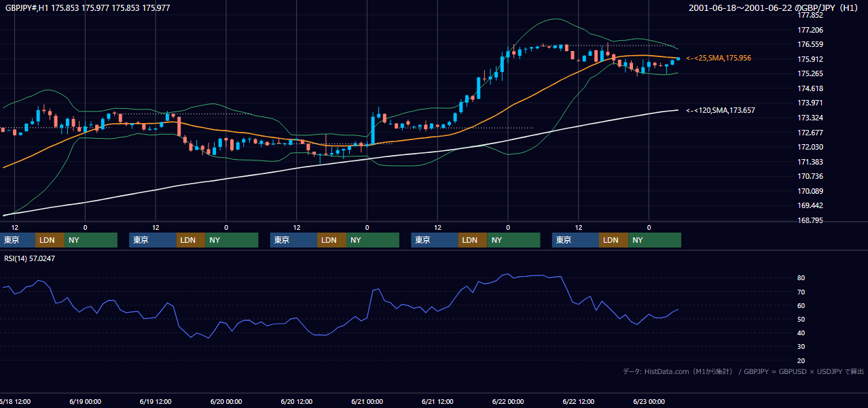868x408 pixels.
Task: Click the green upper Bollinger band line
Action: [557, 19]
